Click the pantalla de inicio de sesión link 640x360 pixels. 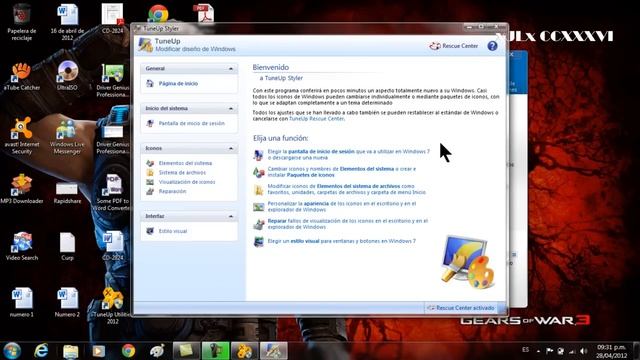[321, 151]
